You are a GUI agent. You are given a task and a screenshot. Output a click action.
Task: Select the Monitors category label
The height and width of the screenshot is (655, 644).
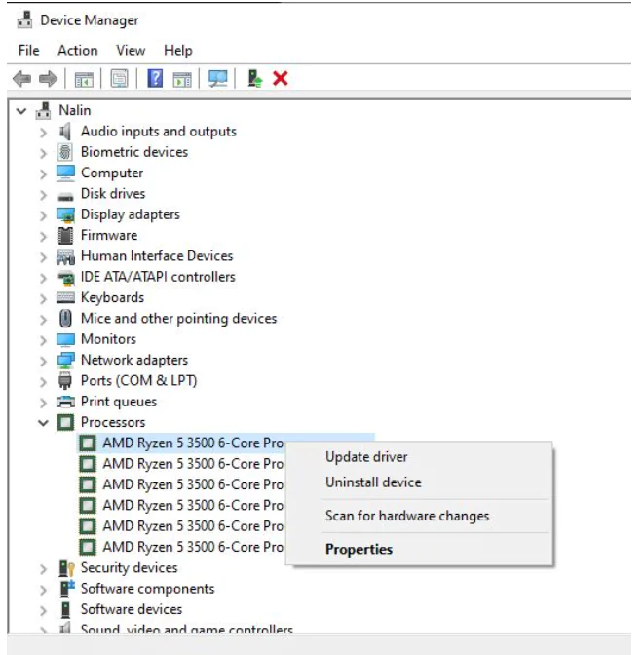[x=108, y=339]
